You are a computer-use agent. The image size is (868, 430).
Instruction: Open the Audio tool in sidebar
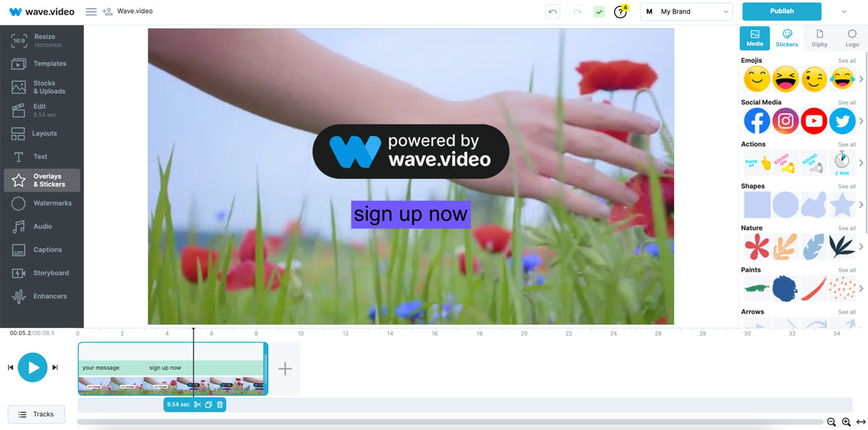tap(42, 227)
